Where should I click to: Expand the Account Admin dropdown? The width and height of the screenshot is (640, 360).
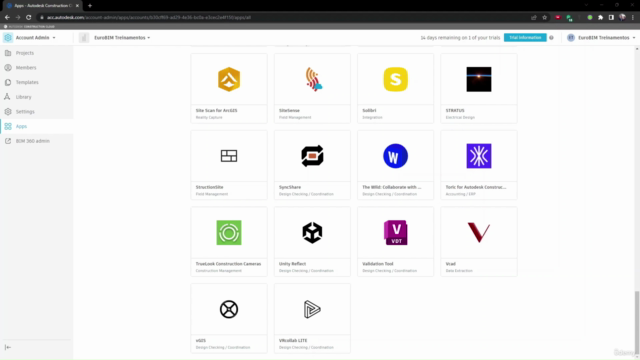click(x=35, y=38)
